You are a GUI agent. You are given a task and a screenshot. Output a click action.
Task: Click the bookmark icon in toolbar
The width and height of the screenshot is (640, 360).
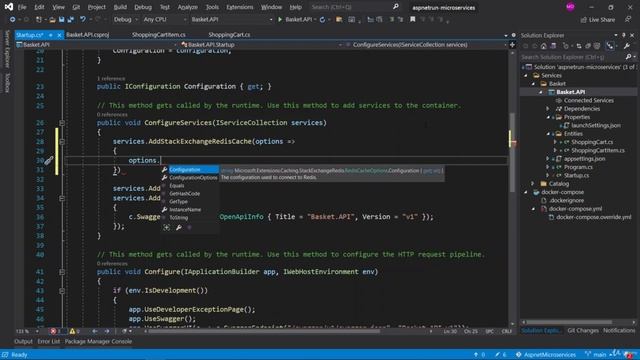[x=413, y=19]
